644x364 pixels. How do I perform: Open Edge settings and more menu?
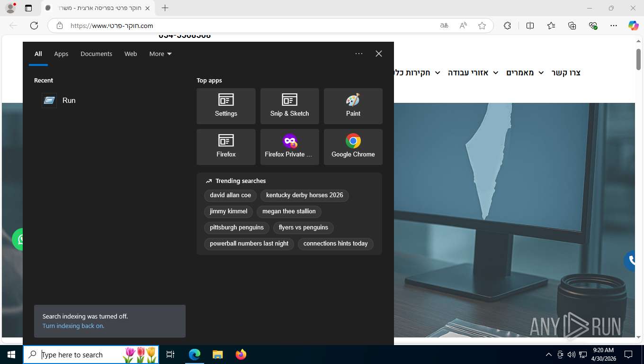click(614, 26)
